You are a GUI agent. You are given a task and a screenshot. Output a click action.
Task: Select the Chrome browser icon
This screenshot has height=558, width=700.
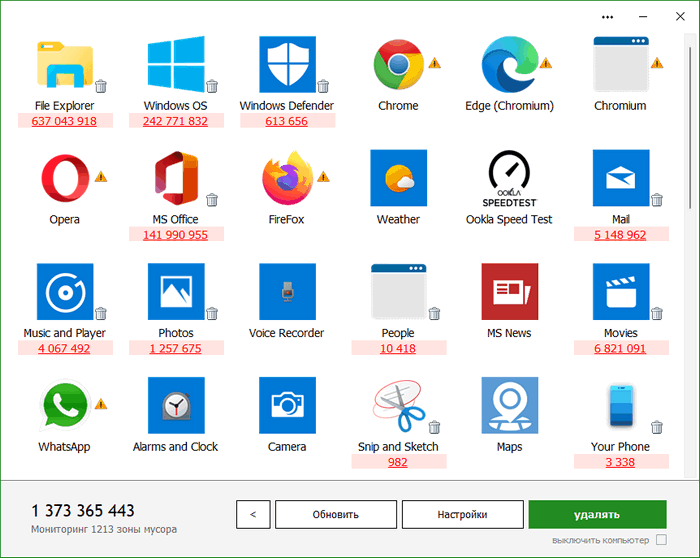pyautogui.click(x=399, y=64)
